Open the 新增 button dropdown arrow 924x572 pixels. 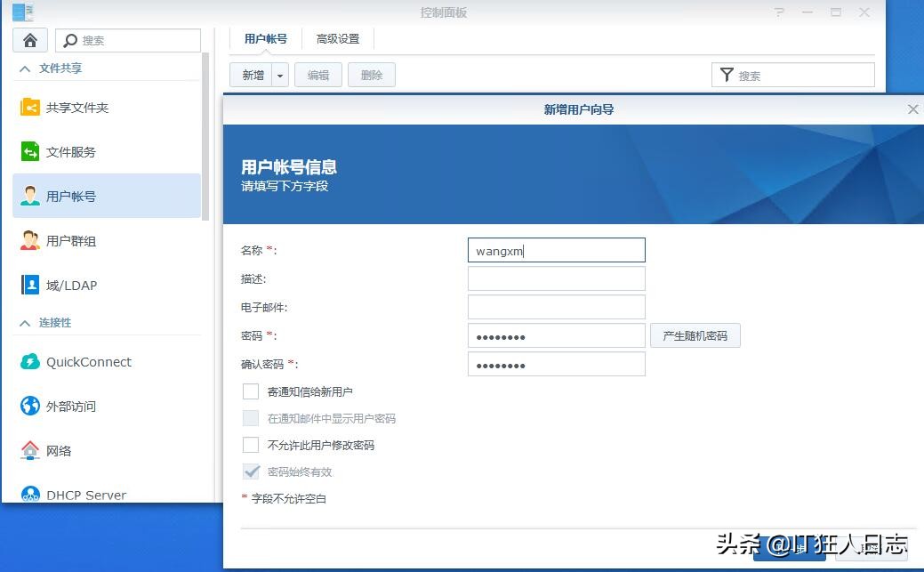click(280, 75)
